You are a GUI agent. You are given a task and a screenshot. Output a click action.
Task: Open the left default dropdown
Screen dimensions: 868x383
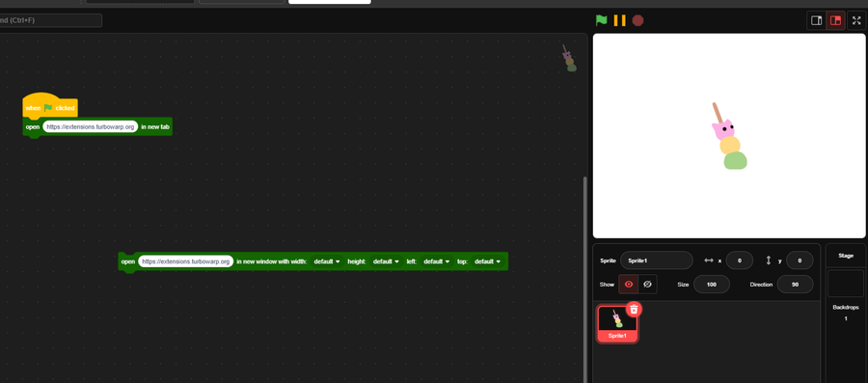[436, 261]
